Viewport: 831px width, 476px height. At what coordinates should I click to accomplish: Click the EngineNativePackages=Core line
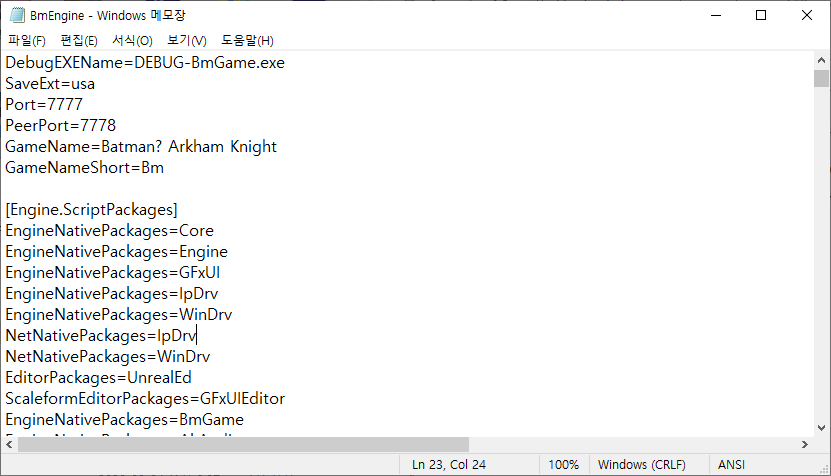pos(110,231)
